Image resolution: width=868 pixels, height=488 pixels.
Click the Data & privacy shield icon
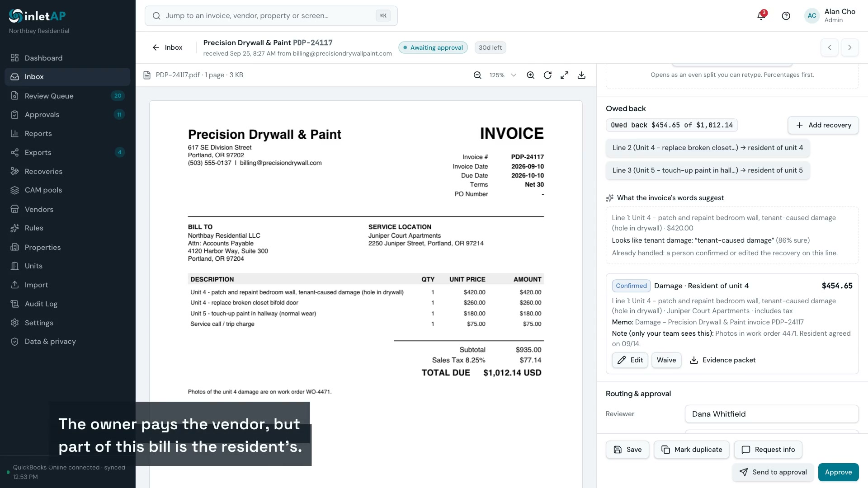pyautogui.click(x=15, y=342)
